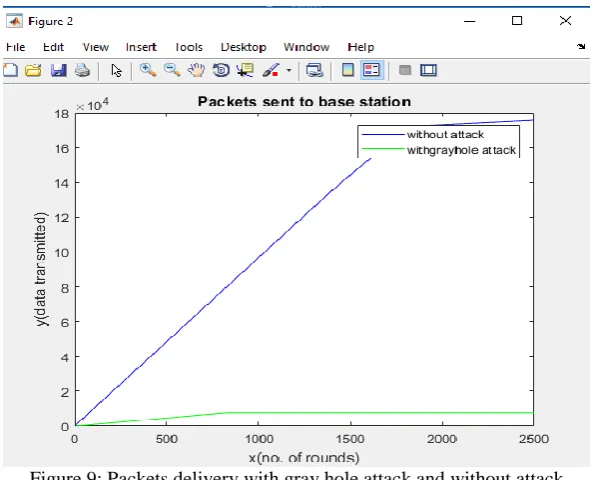This screenshot has height=480, width=593.
Task: Insert a colorbar with the toolbar icon
Action: (348, 70)
